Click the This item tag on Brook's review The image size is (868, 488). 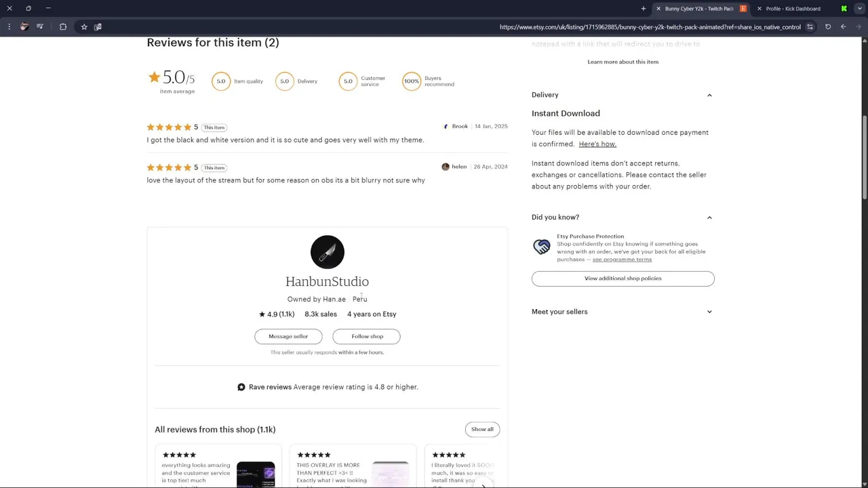214,127
